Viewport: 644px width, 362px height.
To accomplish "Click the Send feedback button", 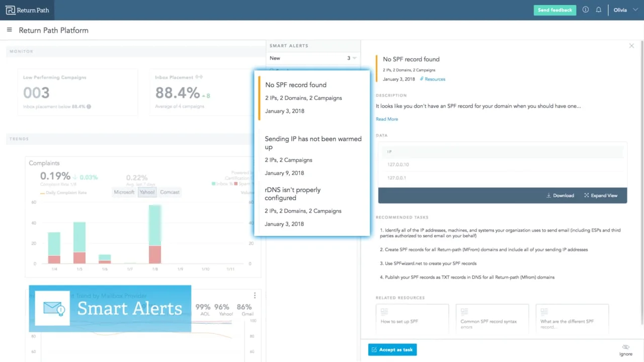I will coord(555,10).
